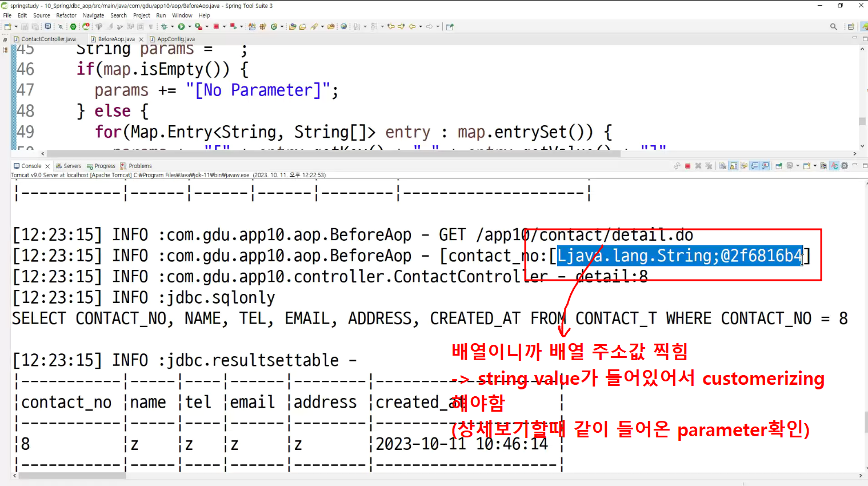Open console settings gear icon
The image size is (868, 486).
[x=844, y=166]
